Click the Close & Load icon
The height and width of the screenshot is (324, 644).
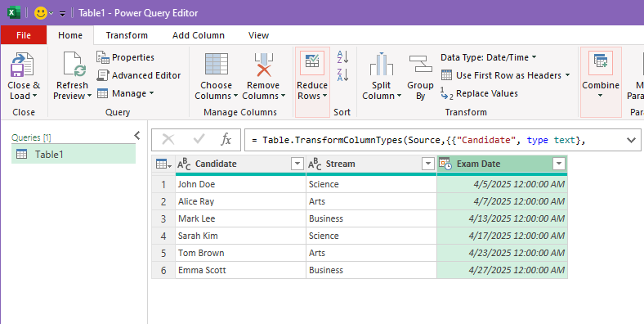coord(22,65)
